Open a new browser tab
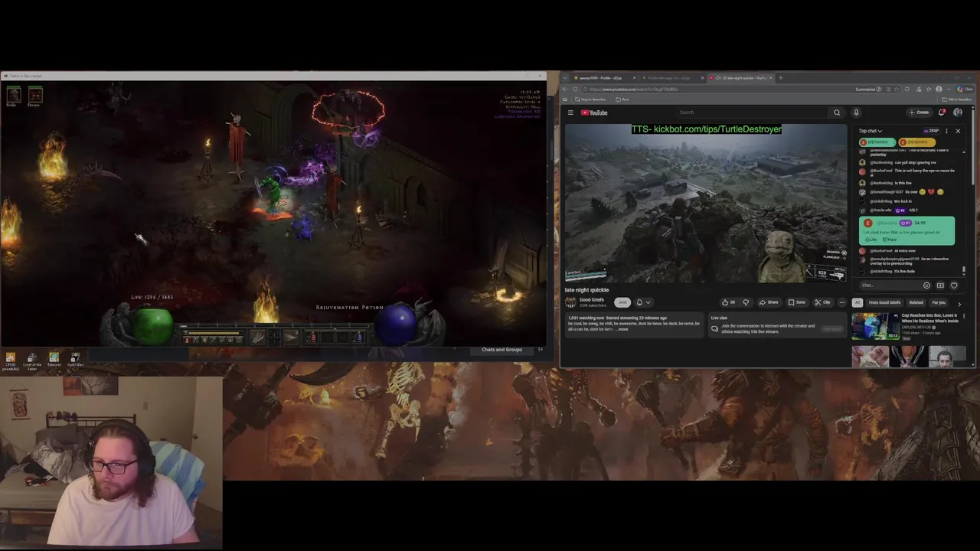The width and height of the screenshot is (980, 551). 780,78
